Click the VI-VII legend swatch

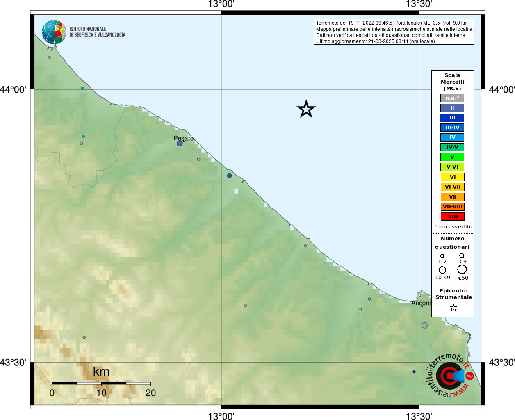click(x=452, y=187)
